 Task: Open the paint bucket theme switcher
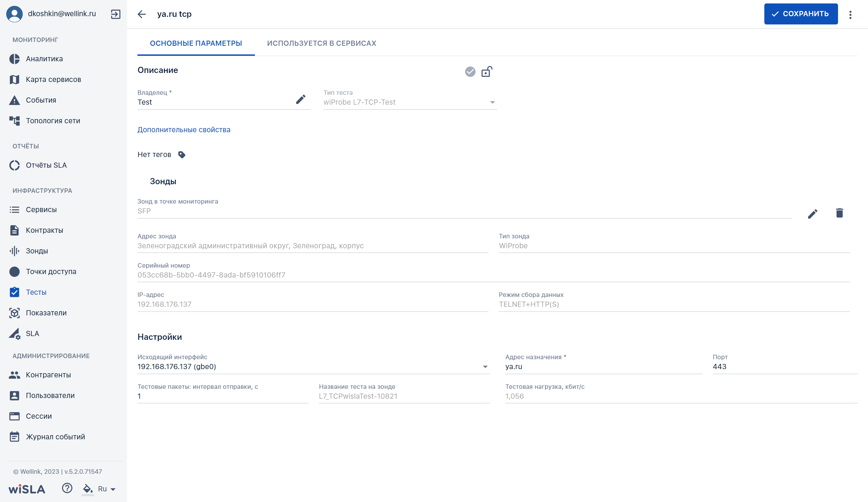click(x=87, y=489)
